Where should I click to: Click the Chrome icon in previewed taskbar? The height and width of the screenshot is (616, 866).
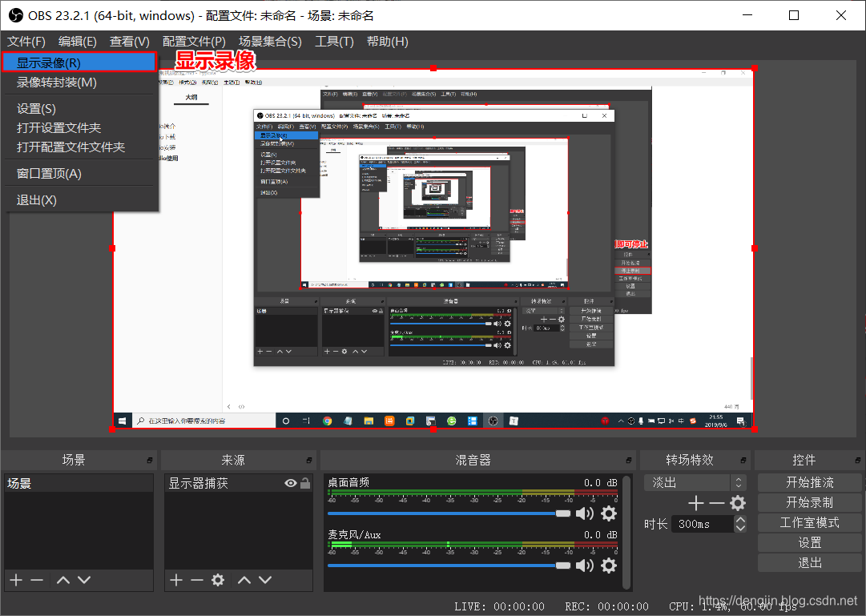[328, 421]
